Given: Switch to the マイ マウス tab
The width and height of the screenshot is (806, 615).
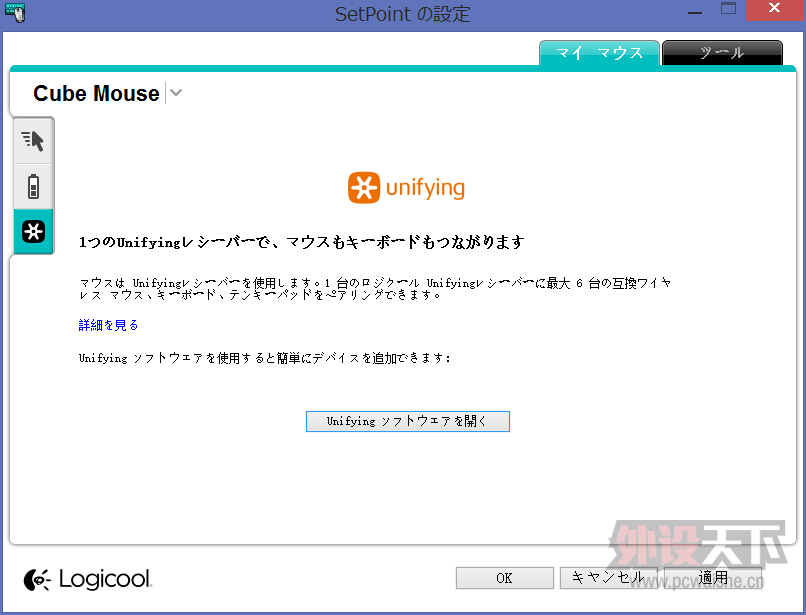Looking at the screenshot, I should [599, 53].
